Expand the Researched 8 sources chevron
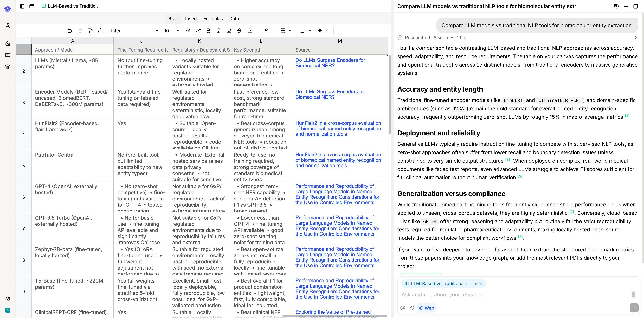This screenshot has height=318, width=644. (636, 38)
